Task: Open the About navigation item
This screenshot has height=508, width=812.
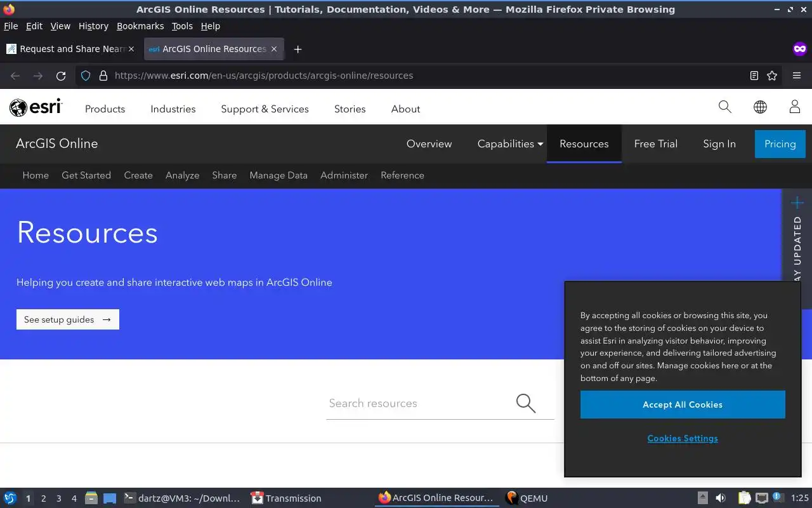Action: click(x=405, y=109)
